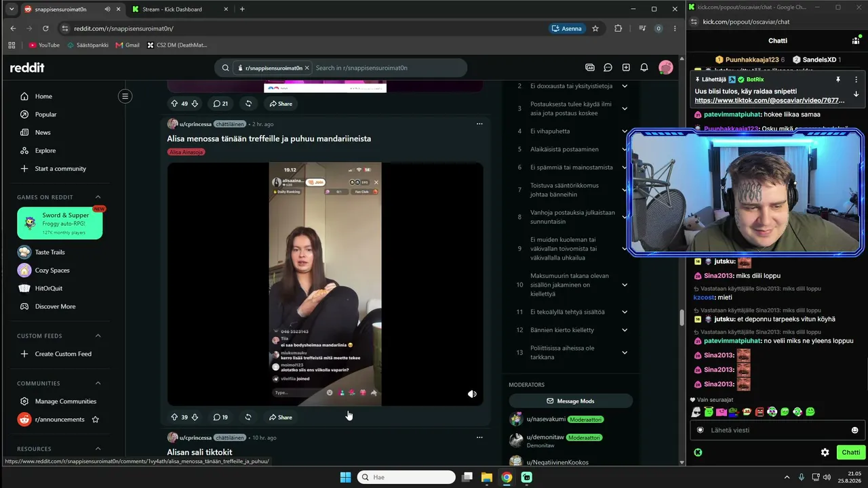Open Kick chat settings gear
The height and width of the screenshot is (488, 868).
(x=825, y=452)
